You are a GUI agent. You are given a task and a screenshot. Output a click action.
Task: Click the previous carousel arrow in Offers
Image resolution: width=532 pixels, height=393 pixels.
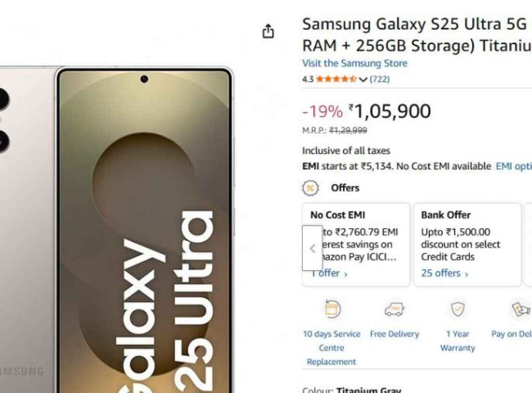312,249
